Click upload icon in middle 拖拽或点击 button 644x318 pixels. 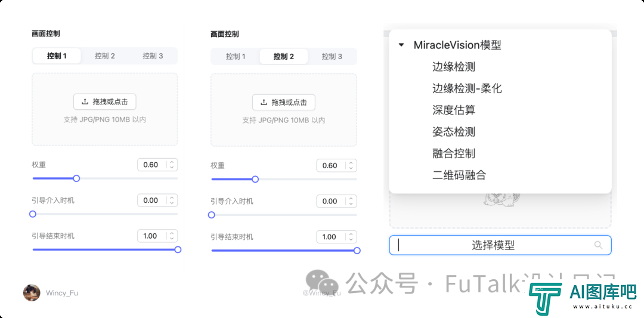264,102
